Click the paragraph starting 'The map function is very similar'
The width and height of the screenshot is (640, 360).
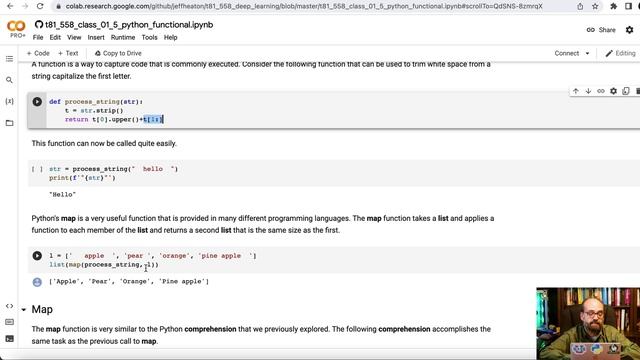[x=261, y=335]
